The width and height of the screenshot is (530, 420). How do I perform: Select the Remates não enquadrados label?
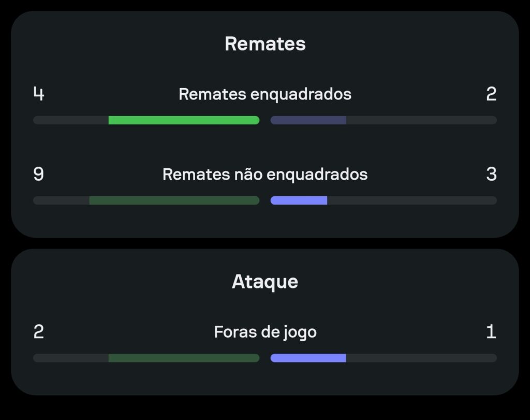click(x=265, y=175)
